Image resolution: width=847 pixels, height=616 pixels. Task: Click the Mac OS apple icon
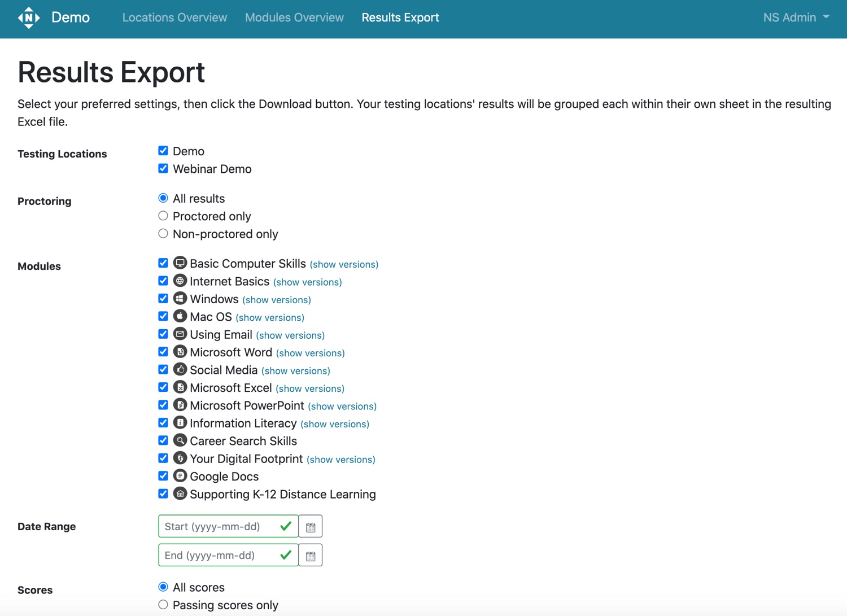[180, 316]
